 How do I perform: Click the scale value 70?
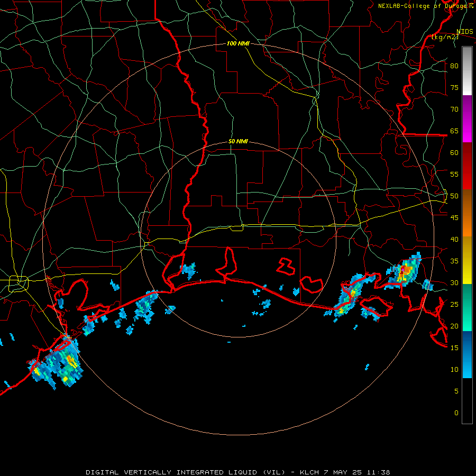click(454, 109)
